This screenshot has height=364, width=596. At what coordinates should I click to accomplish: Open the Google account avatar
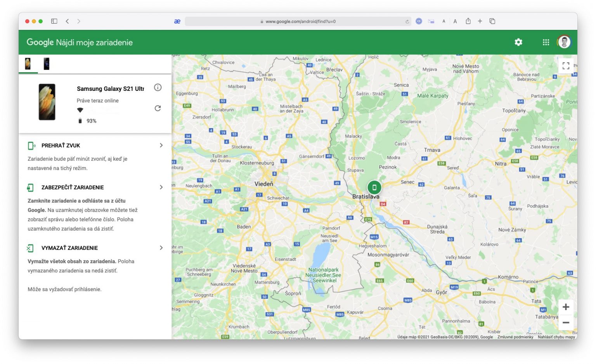pos(564,42)
